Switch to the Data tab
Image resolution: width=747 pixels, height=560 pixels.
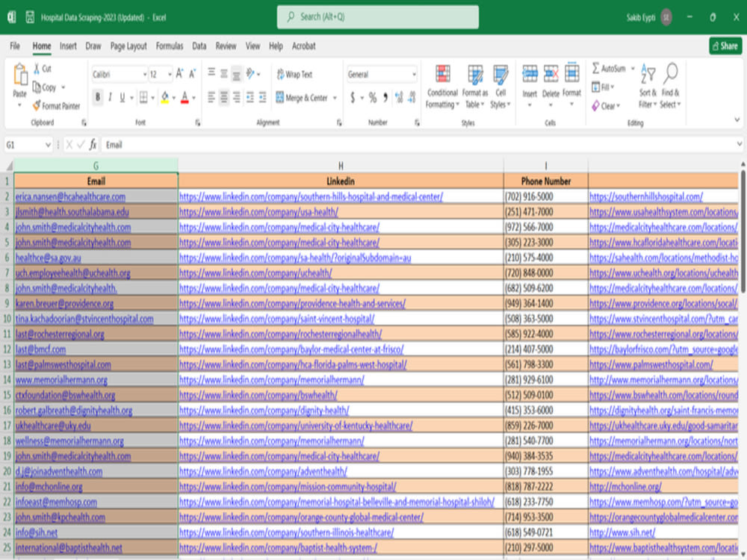(x=199, y=46)
